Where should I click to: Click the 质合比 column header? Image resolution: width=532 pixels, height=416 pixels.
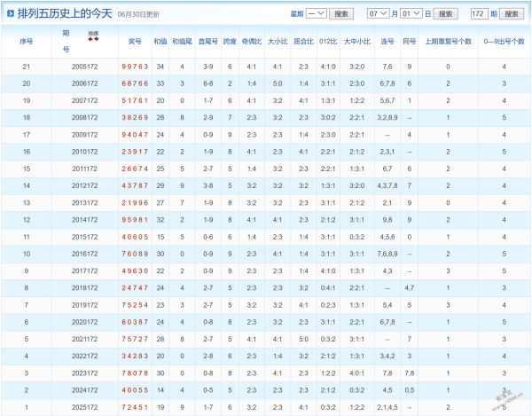coord(303,42)
